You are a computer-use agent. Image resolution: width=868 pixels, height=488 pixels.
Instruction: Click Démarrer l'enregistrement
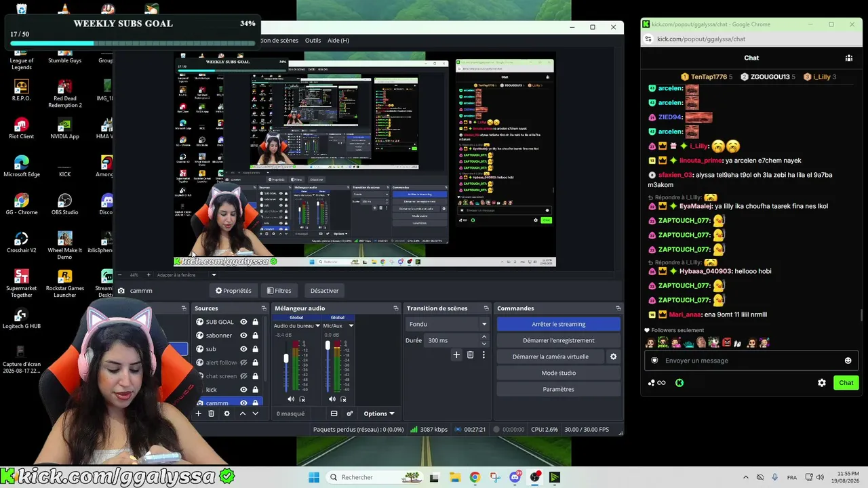coord(559,340)
